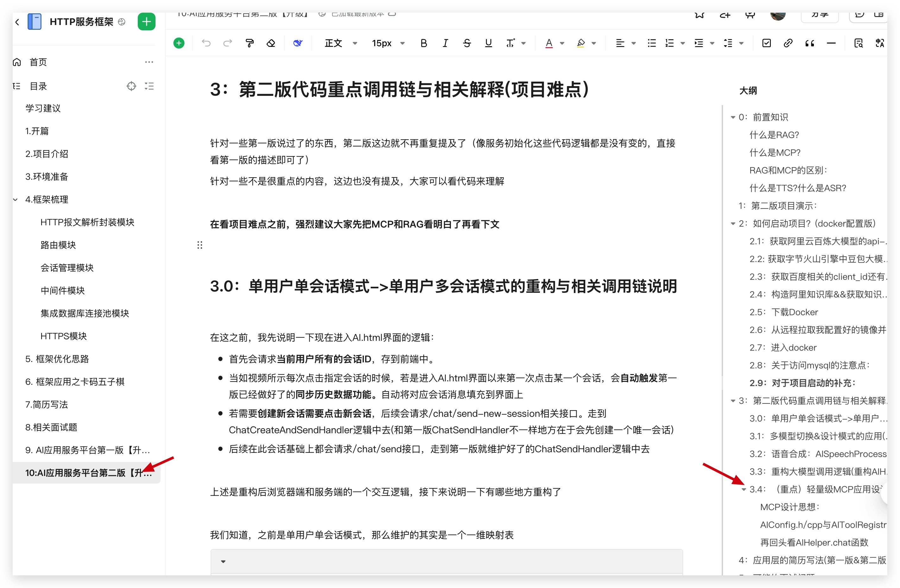Click the green plus button to insert a block
Image resolution: width=900 pixels, height=588 pixels.
pyautogui.click(x=179, y=43)
